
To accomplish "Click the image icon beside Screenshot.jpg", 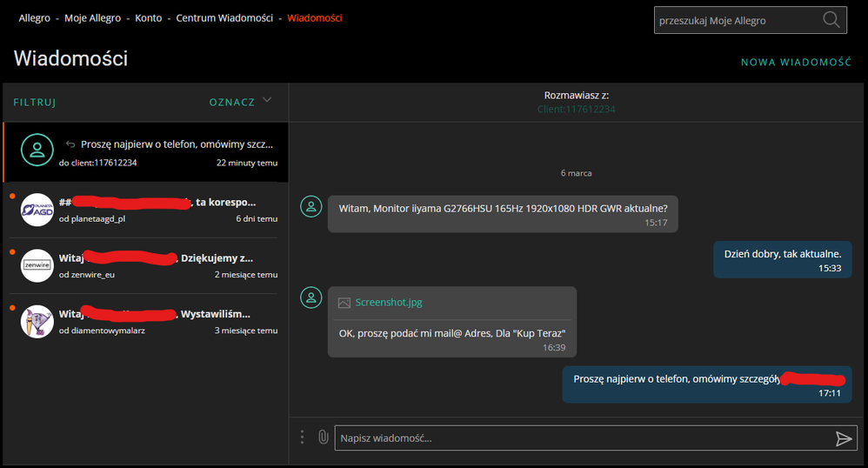I will pyautogui.click(x=344, y=303).
